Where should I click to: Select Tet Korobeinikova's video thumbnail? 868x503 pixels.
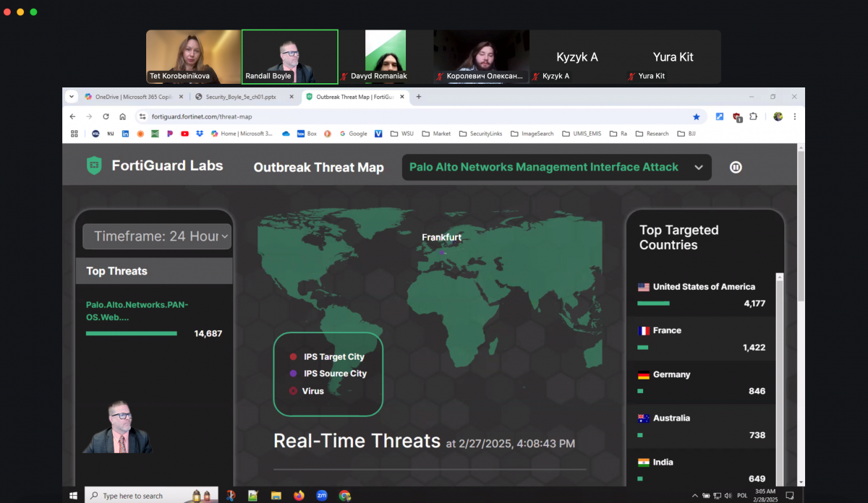click(x=193, y=57)
